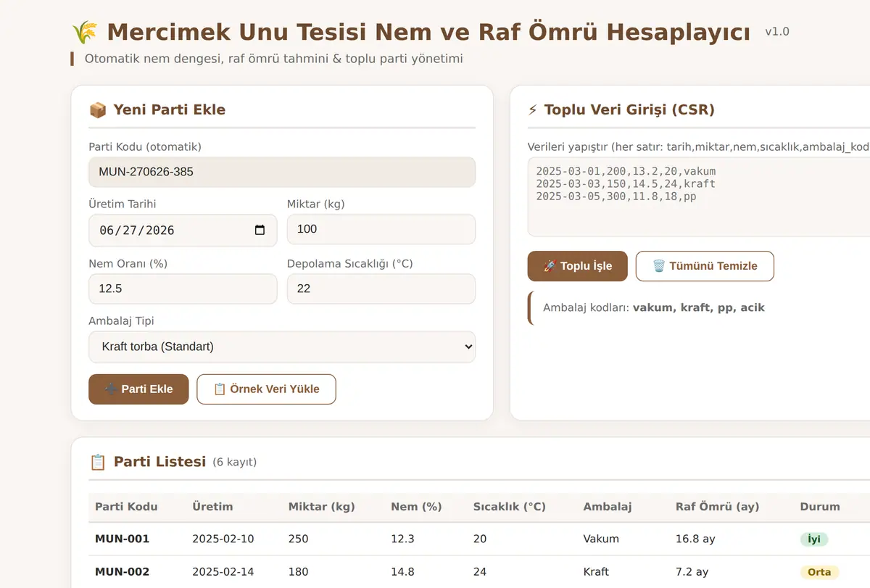
Task: Click the Orta status badge for MUN-002
Action: [x=820, y=572]
